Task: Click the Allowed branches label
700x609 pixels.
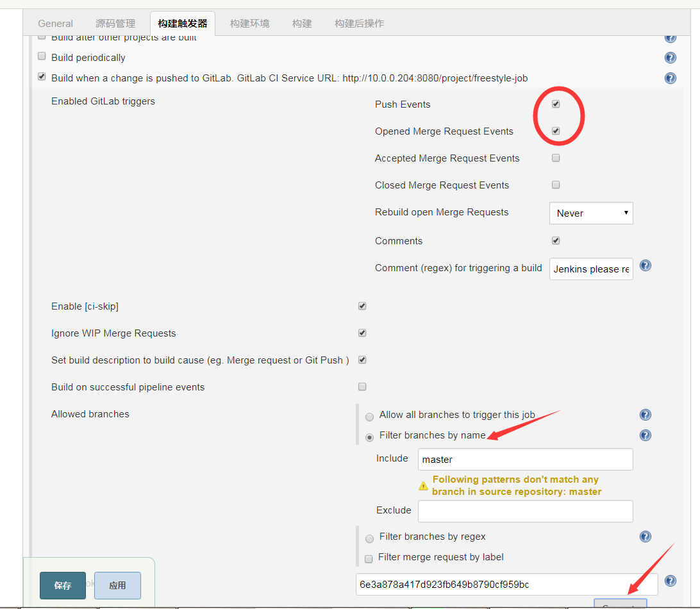Action: point(90,414)
